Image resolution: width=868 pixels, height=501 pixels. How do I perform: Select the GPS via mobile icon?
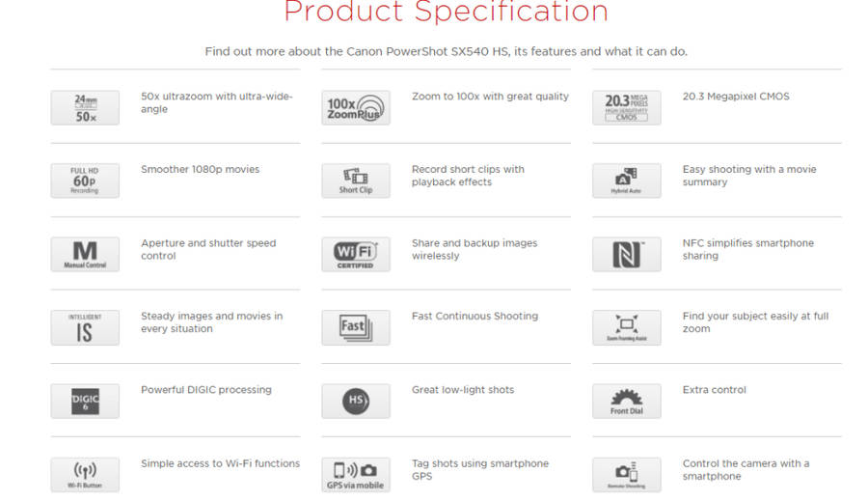click(356, 474)
